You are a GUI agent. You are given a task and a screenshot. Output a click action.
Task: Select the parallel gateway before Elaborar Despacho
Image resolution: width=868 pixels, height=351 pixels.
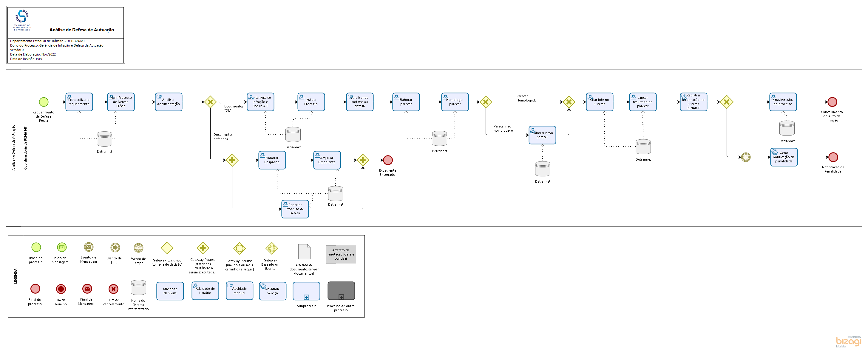tap(232, 160)
